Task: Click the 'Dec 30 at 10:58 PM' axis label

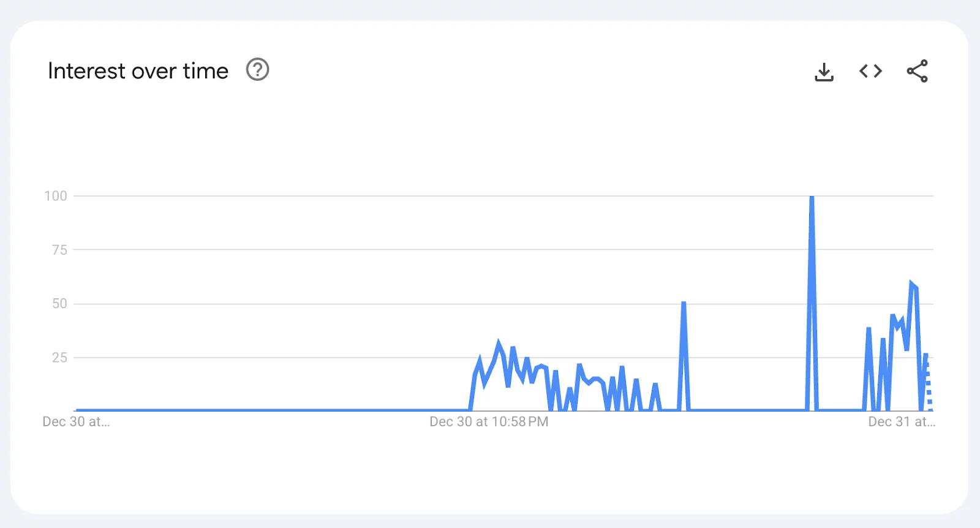Action: [488, 421]
